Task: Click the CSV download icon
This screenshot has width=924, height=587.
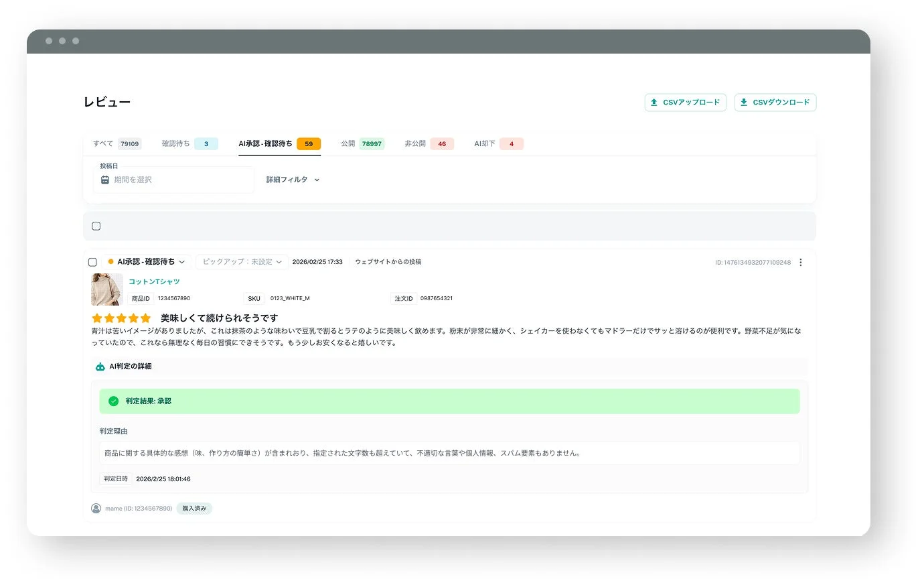Action: pyautogui.click(x=743, y=102)
